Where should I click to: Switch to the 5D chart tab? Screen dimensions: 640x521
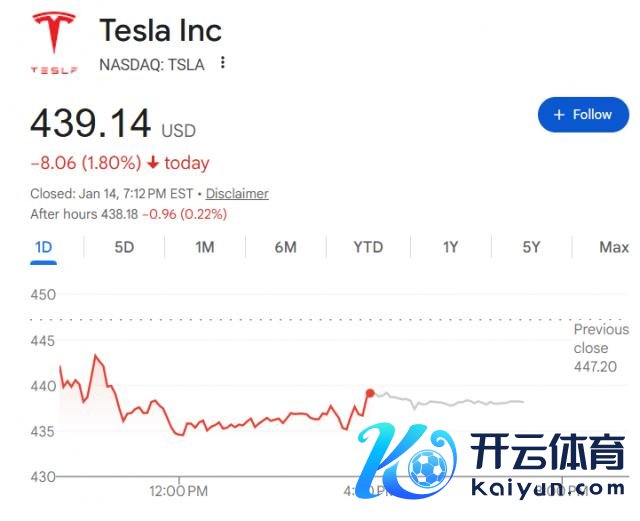(124, 247)
